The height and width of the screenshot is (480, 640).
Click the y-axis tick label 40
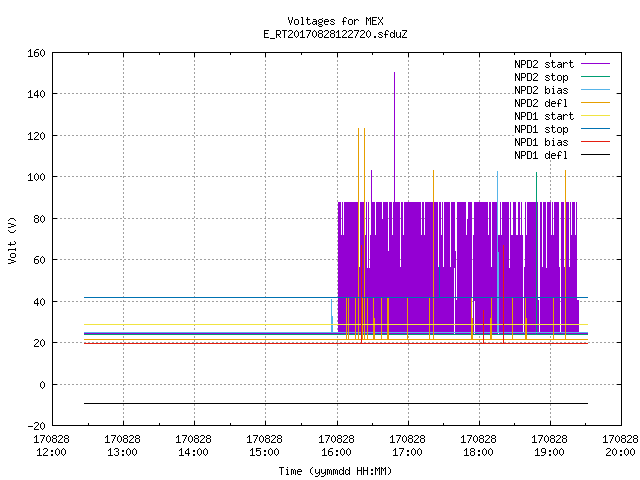[39, 302]
